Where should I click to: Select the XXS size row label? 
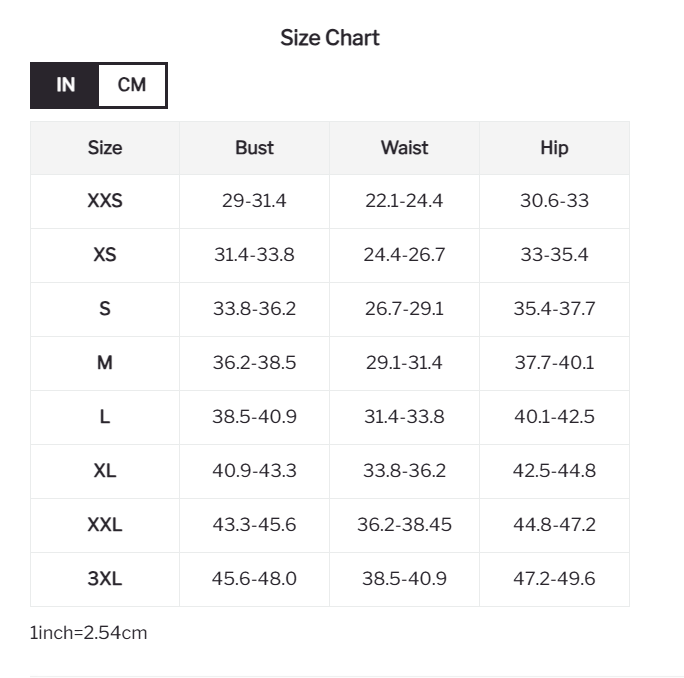(105, 201)
